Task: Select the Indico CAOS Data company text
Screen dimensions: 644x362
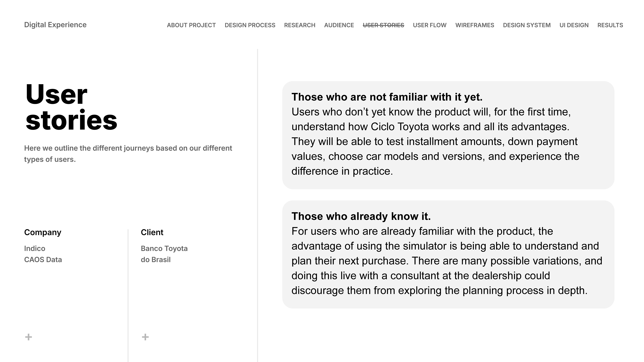Action: (x=43, y=254)
